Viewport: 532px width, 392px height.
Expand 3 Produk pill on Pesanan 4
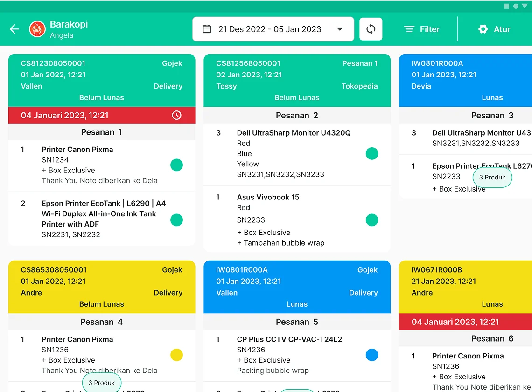[x=102, y=383]
